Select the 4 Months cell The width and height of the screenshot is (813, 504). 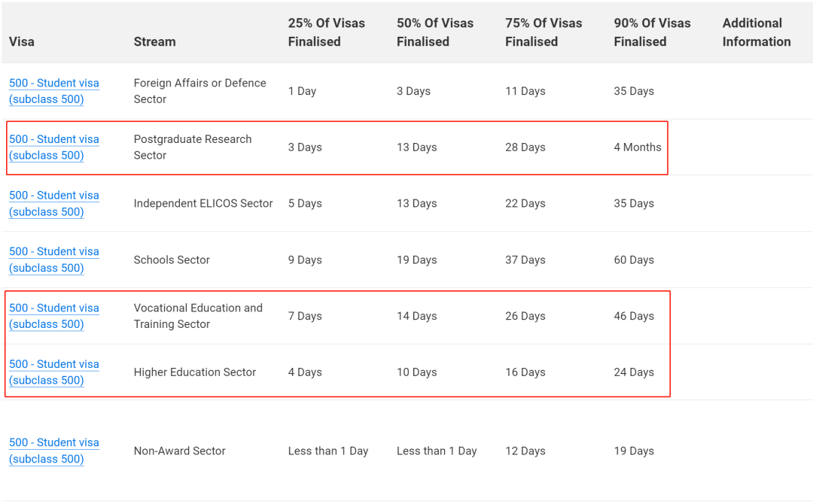pyautogui.click(x=638, y=147)
